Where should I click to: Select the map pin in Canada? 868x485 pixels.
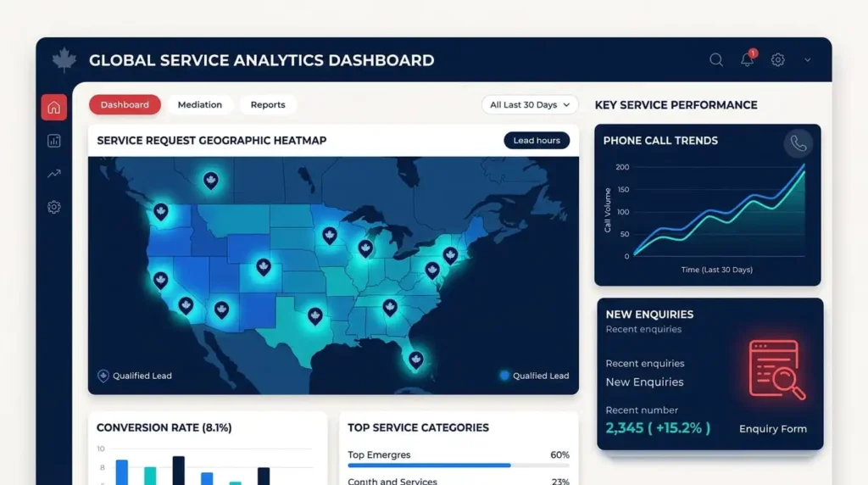coord(210,181)
